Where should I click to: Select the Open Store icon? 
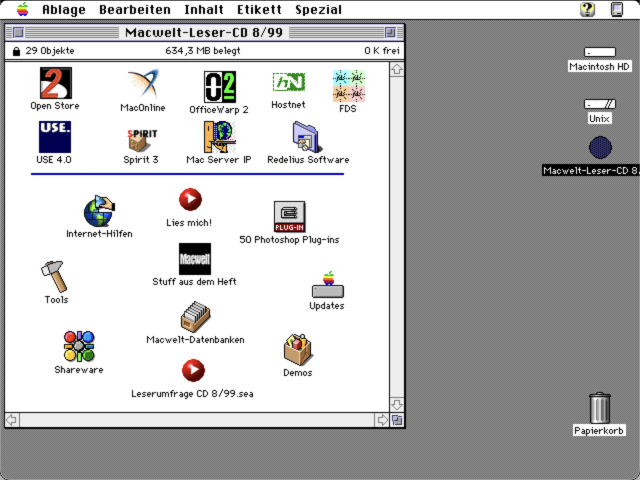click(56, 83)
